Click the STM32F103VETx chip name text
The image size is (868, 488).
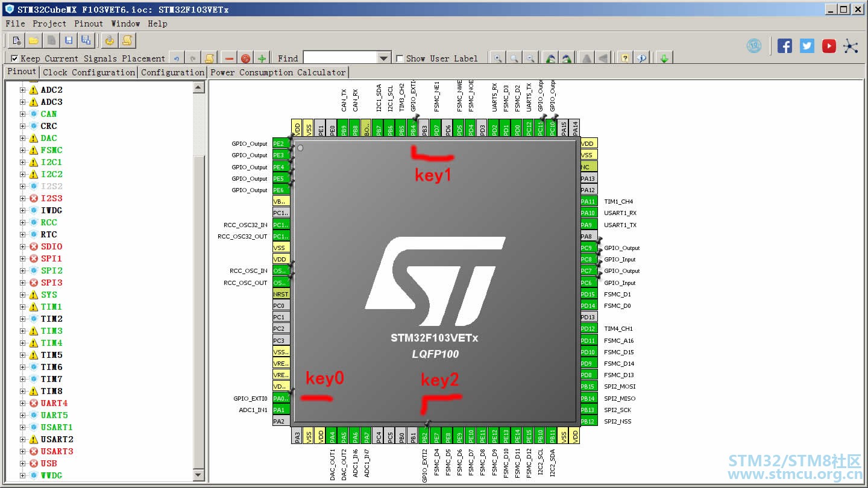(x=434, y=338)
